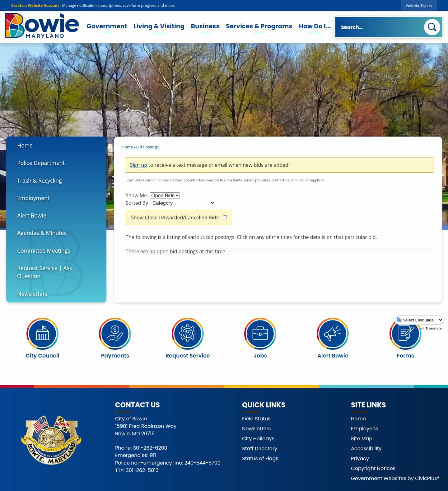Click Accessibility in Site Links
This screenshot has height=491, width=448.
[366, 448]
